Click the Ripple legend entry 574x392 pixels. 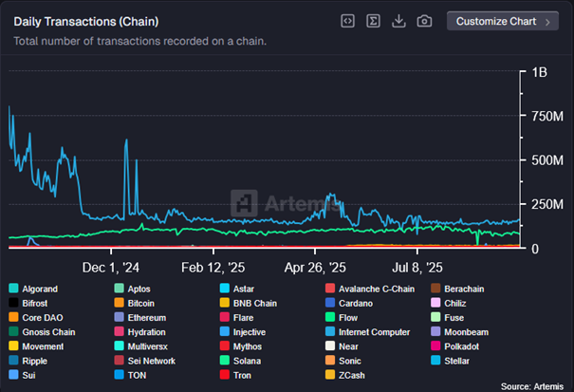(28, 361)
